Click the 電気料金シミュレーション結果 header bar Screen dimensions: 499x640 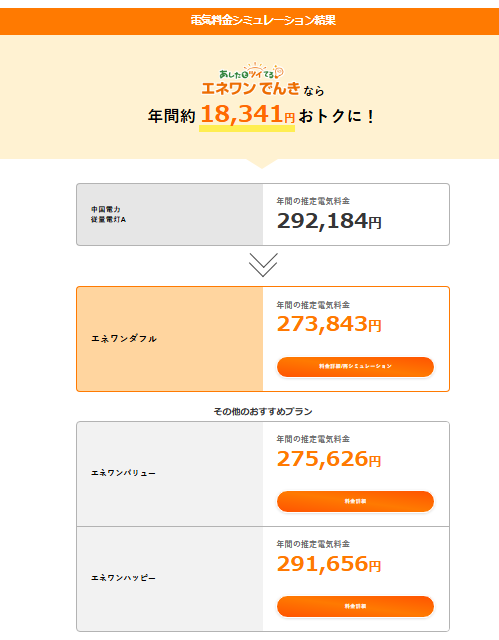(x=249, y=21)
